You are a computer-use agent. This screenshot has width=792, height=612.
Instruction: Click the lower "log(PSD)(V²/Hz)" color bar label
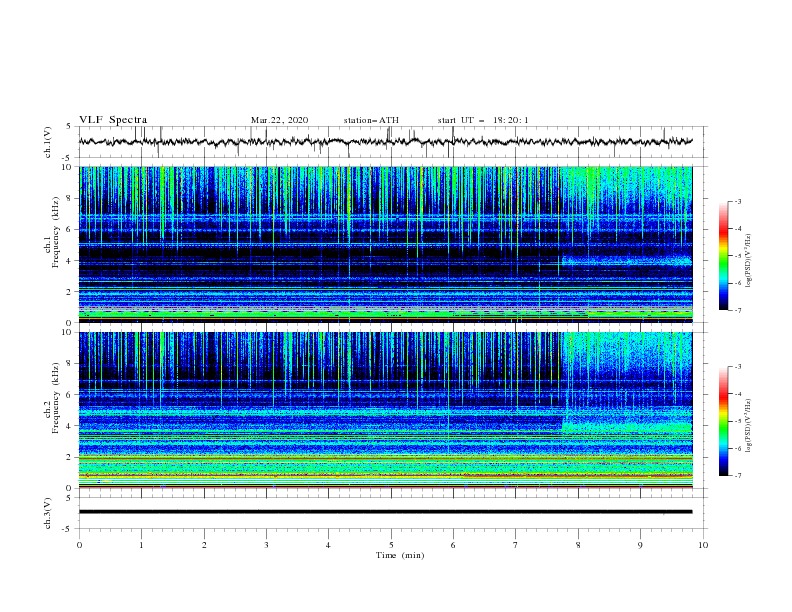point(748,426)
